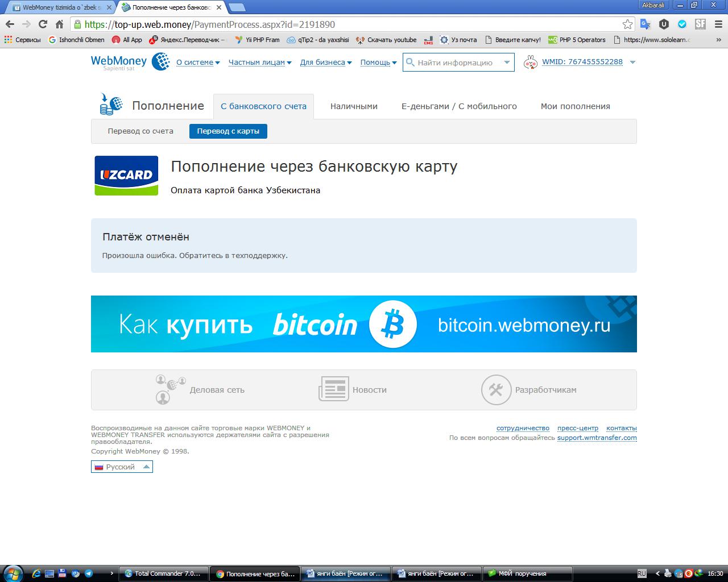Click the Деловая сеть people icon
This screenshot has width=728, height=582.
click(x=170, y=390)
